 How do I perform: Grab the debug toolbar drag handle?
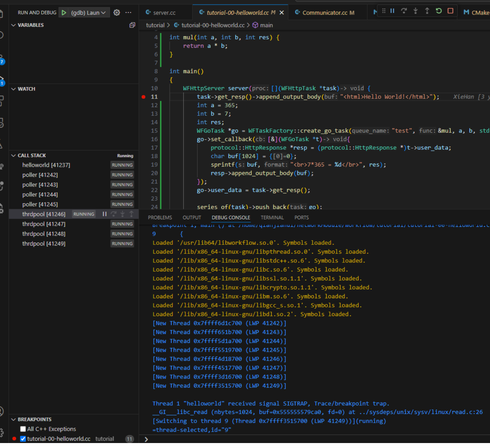click(384, 11)
